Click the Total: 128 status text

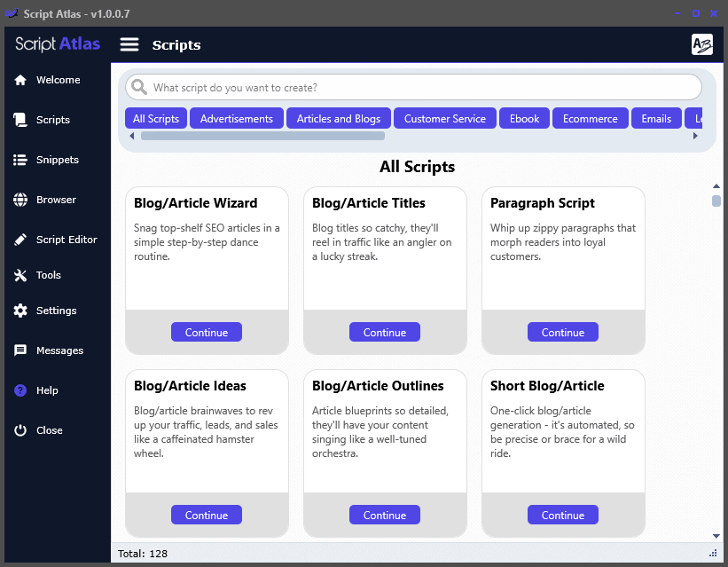coord(143,554)
